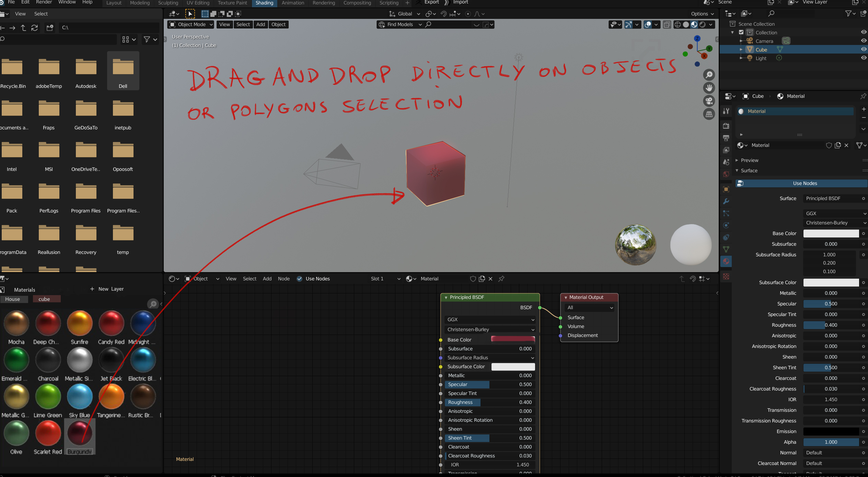
Task: Open the Output properties printer tab
Action: click(726, 138)
